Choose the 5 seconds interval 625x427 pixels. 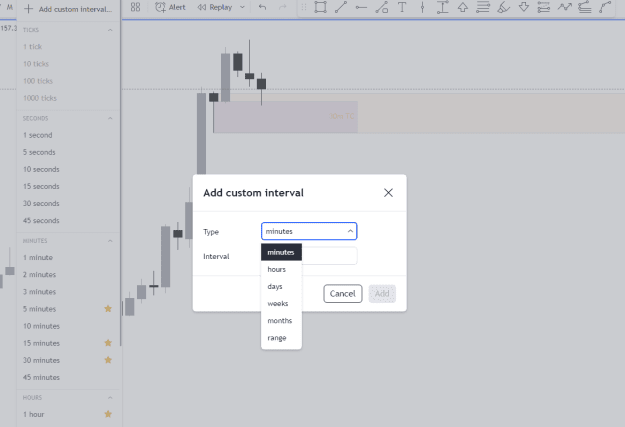(68, 152)
